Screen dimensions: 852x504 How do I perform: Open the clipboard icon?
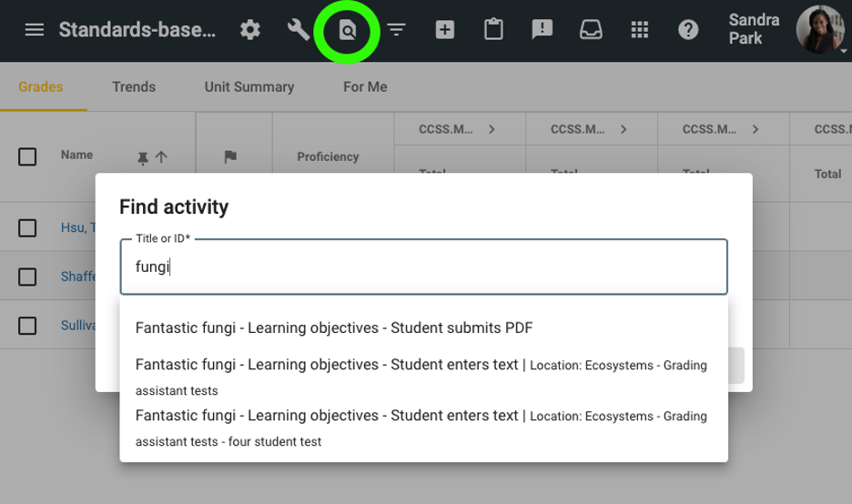click(493, 29)
